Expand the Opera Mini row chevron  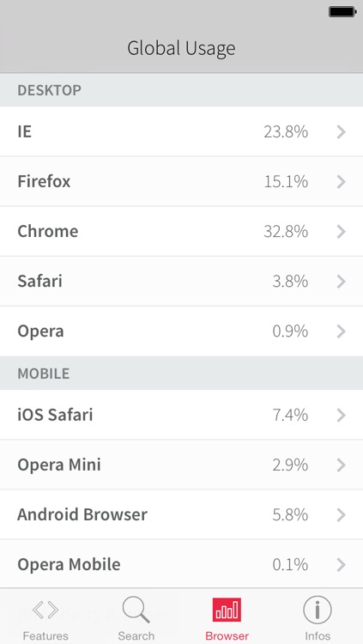pos(342,465)
